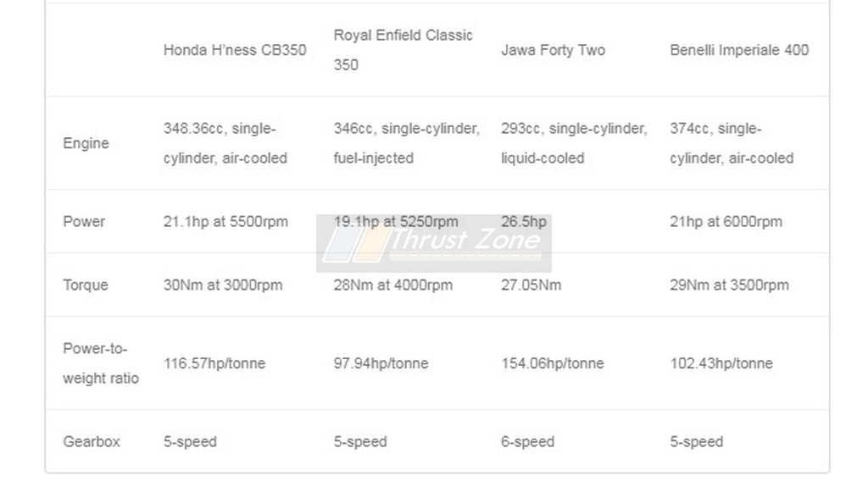868x487 pixels.
Task: Click the 6-speed gearbox cell
Action: click(x=527, y=441)
